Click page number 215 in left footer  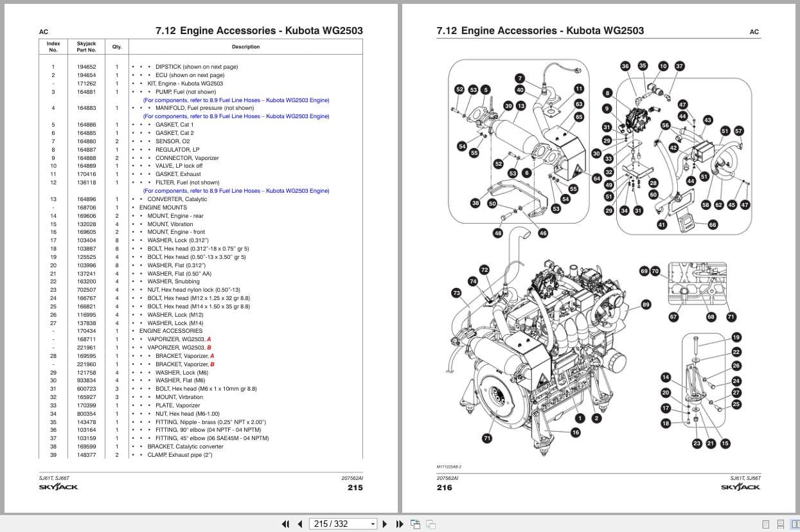355,488
